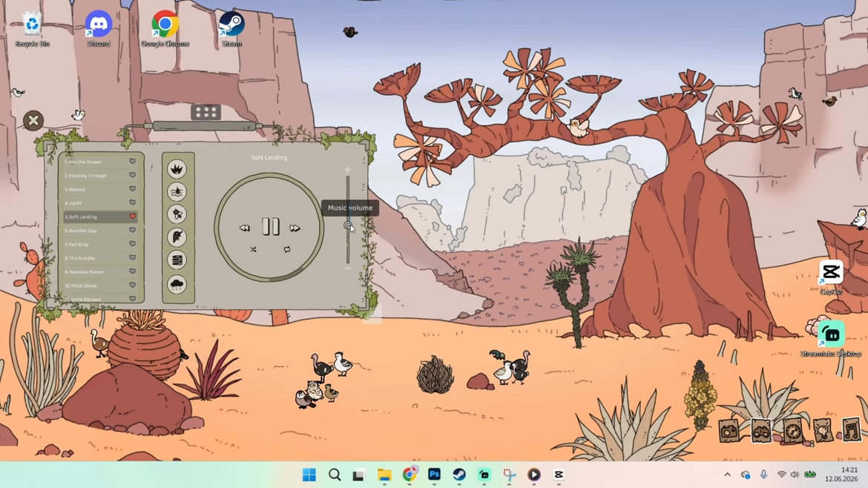
Task: Toggle the wind chimes ambient sound icon
Action: point(177,260)
